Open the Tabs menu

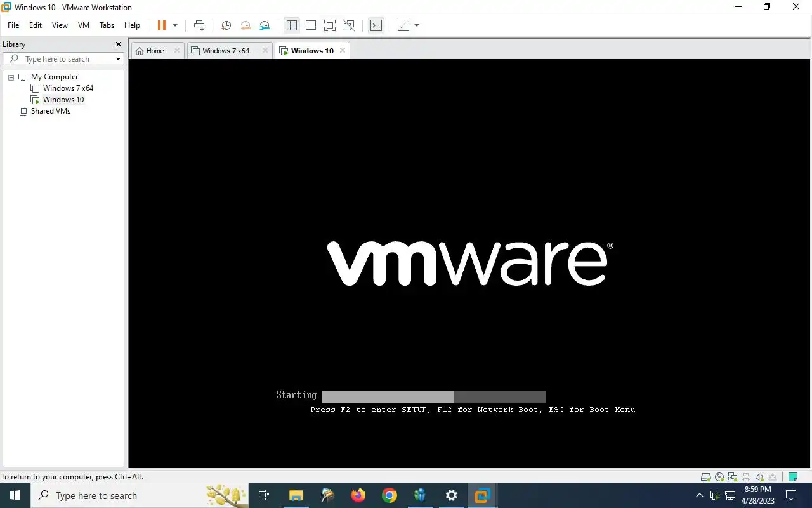coord(107,25)
